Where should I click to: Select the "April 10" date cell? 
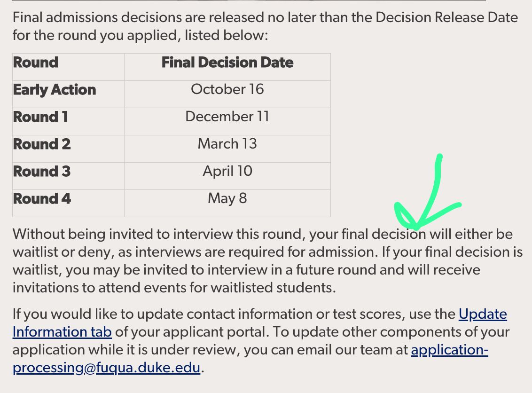(x=227, y=171)
